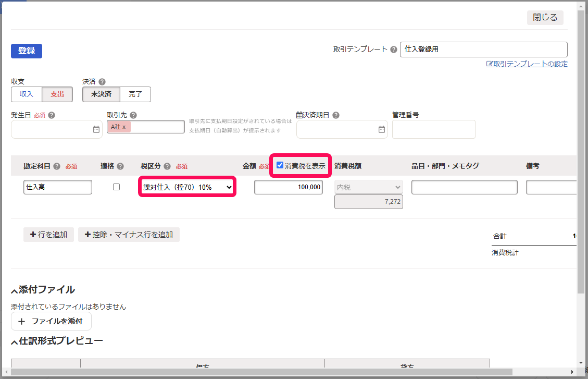This screenshot has height=379, width=588.
Task: Set 決済 status to 完了
Action: 135,94
